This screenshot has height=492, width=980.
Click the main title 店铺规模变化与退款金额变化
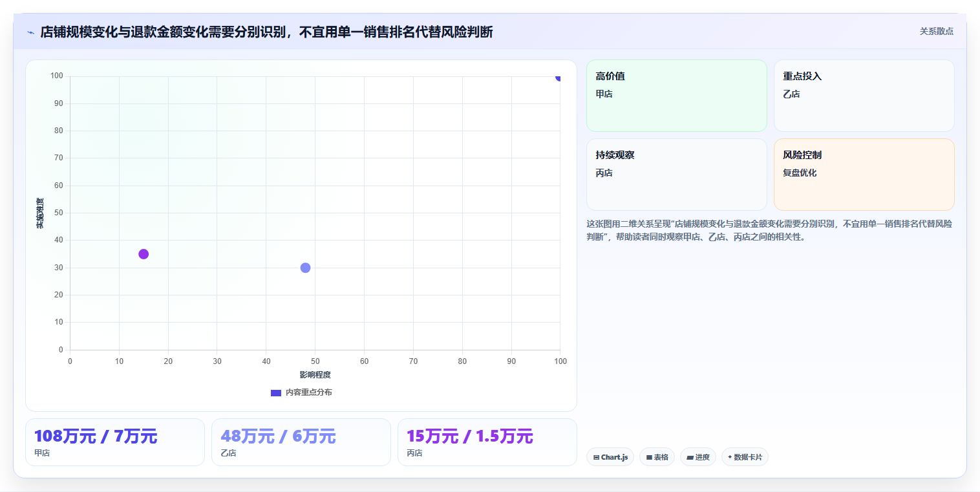[266, 32]
